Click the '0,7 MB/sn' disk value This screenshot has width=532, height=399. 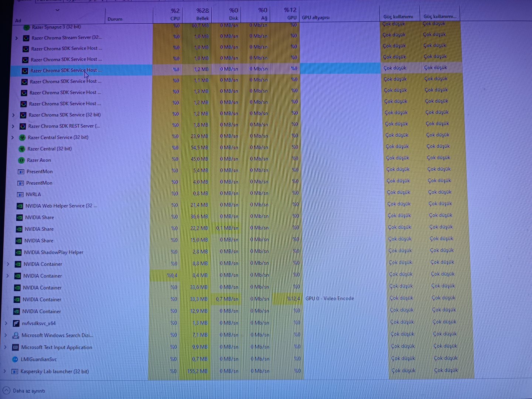(x=227, y=299)
